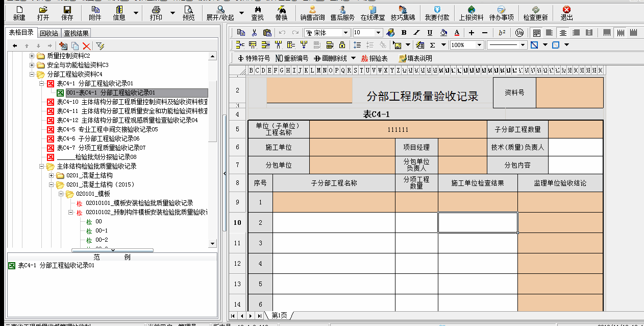Toggle underline text formatting
Image resolution: width=644 pixels, height=326 pixels.
click(x=430, y=33)
